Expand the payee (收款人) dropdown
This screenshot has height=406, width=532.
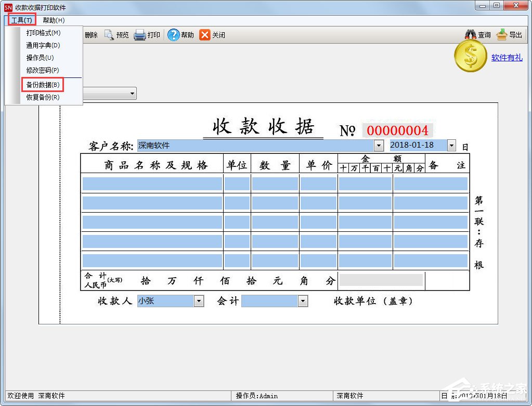(x=199, y=301)
